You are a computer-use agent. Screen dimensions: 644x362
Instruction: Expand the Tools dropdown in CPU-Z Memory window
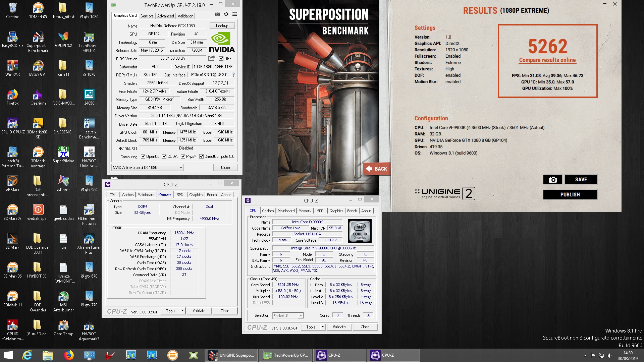point(182,311)
